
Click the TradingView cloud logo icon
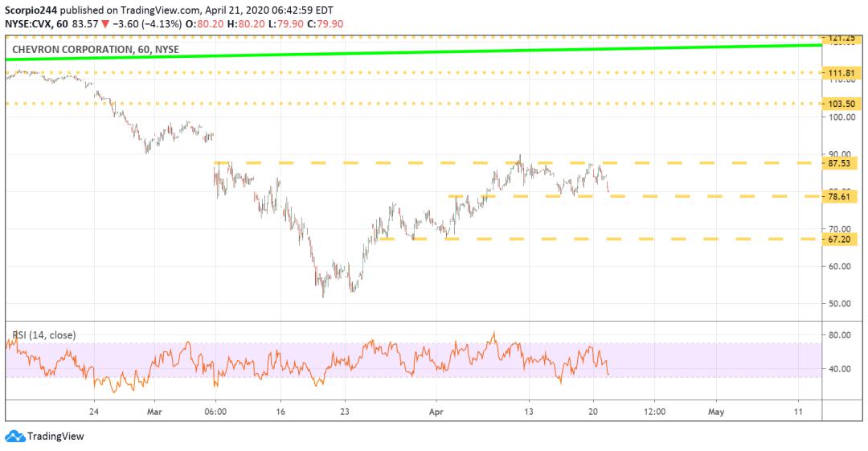pyautogui.click(x=15, y=437)
